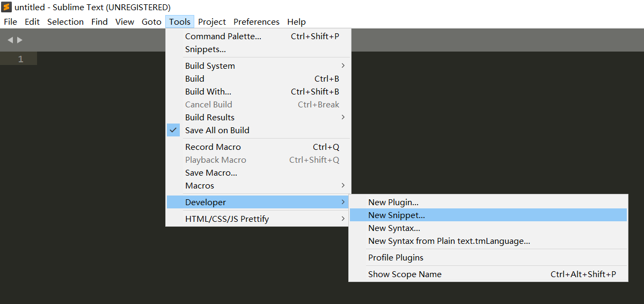This screenshot has width=644, height=304.
Task: Click the right tab navigation arrow
Action: coord(20,40)
